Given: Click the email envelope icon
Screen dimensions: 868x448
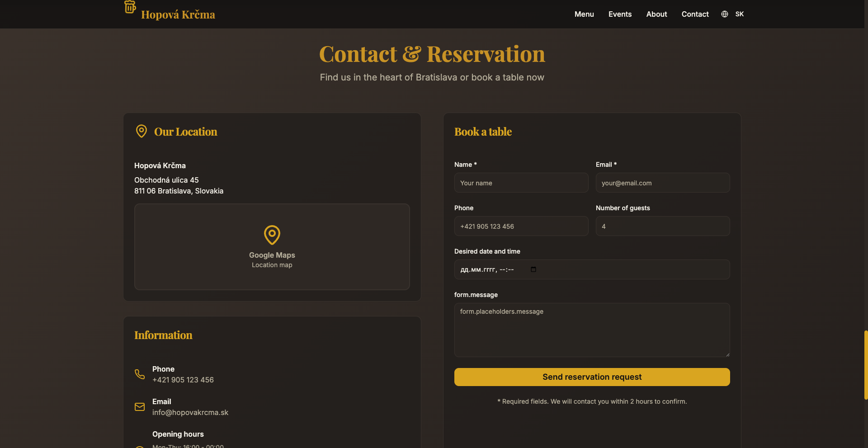Looking at the screenshot, I should click(140, 407).
